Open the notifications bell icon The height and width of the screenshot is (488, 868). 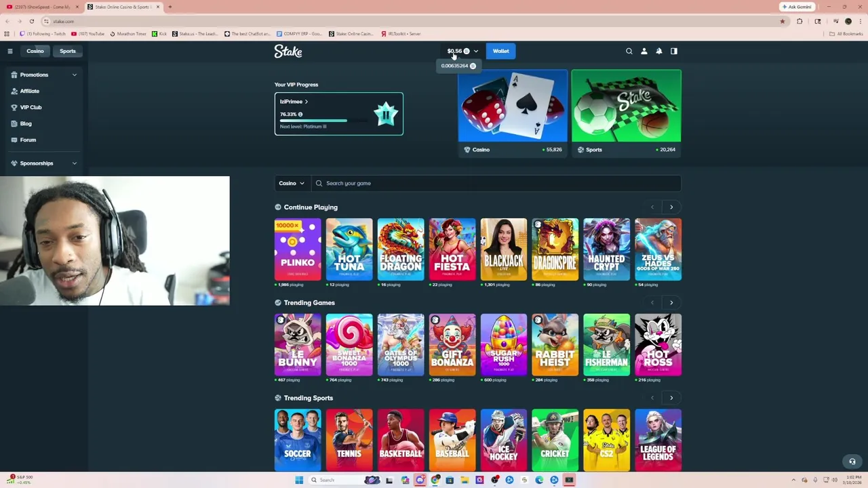click(x=659, y=51)
